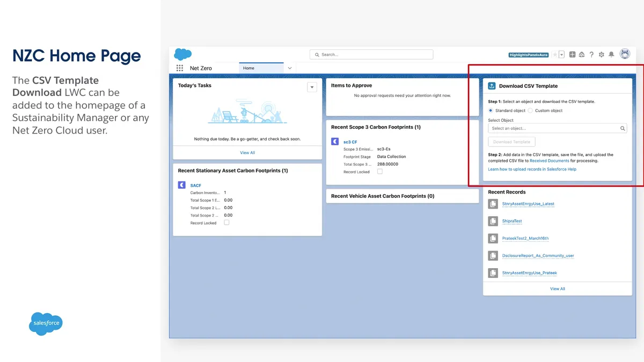The height and width of the screenshot is (362, 644).
Task: Open the App Launcher grid icon
Action: pos(180,68)
